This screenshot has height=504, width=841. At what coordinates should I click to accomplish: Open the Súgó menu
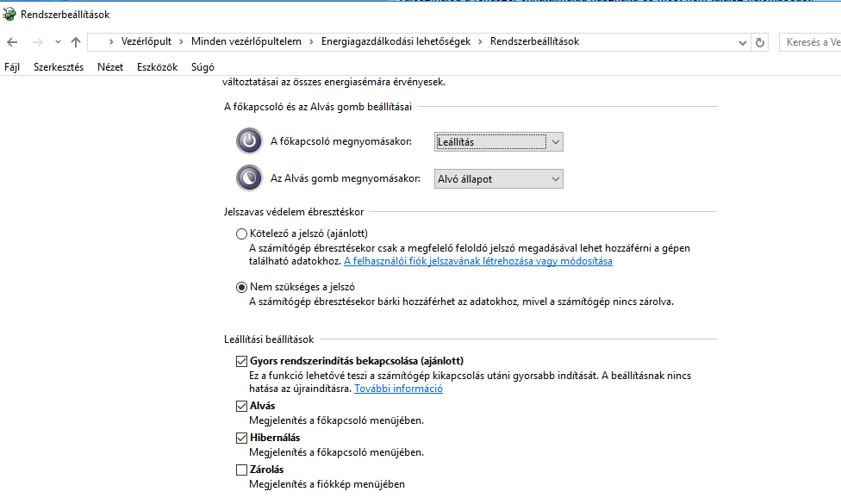tap(202, 67)
